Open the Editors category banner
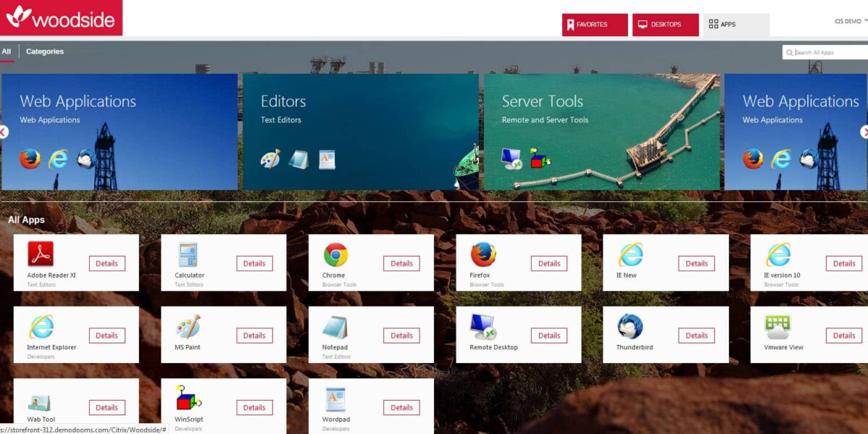This screenshot has width=868, height=434. point(360,132)
